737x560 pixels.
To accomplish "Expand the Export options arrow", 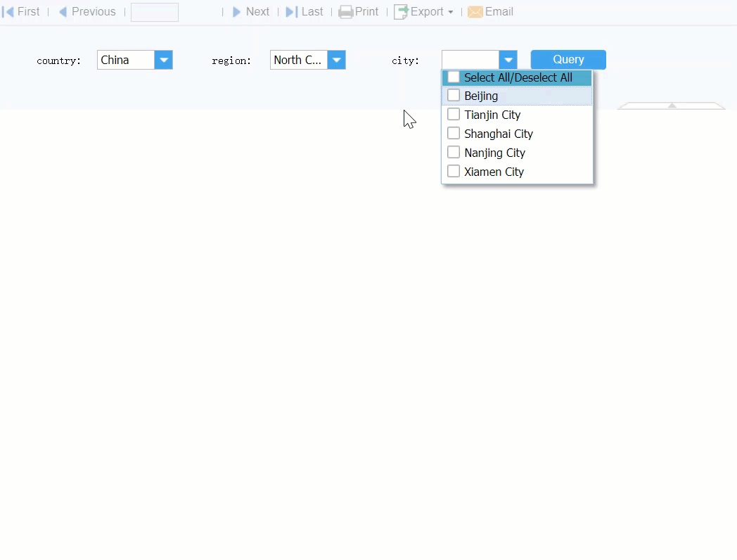I will [451, 13].
